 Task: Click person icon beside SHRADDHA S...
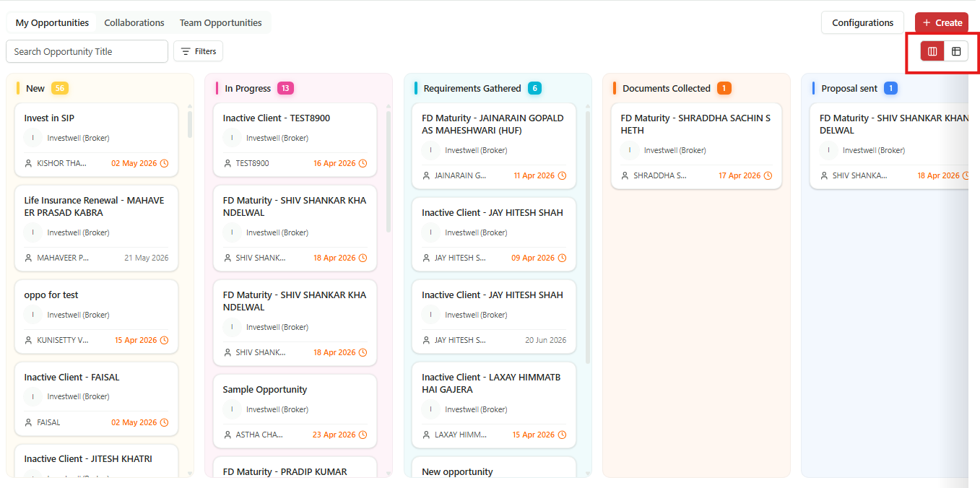click(x=625, y=175)
